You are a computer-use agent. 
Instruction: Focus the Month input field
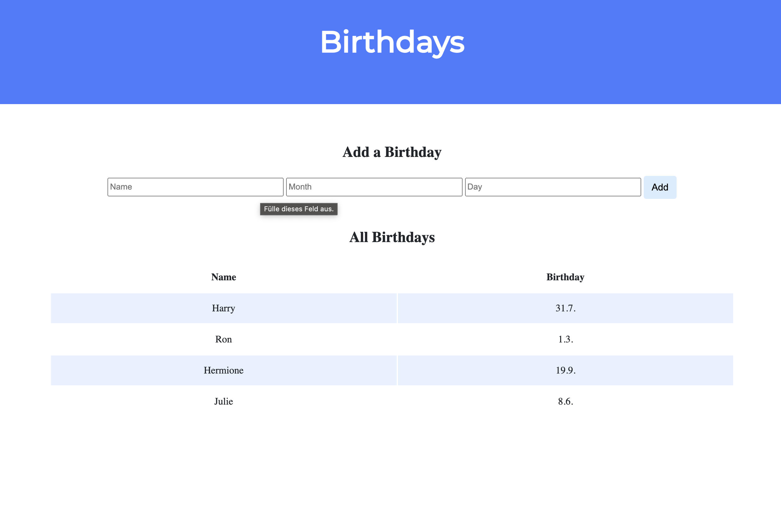(374, 187)
